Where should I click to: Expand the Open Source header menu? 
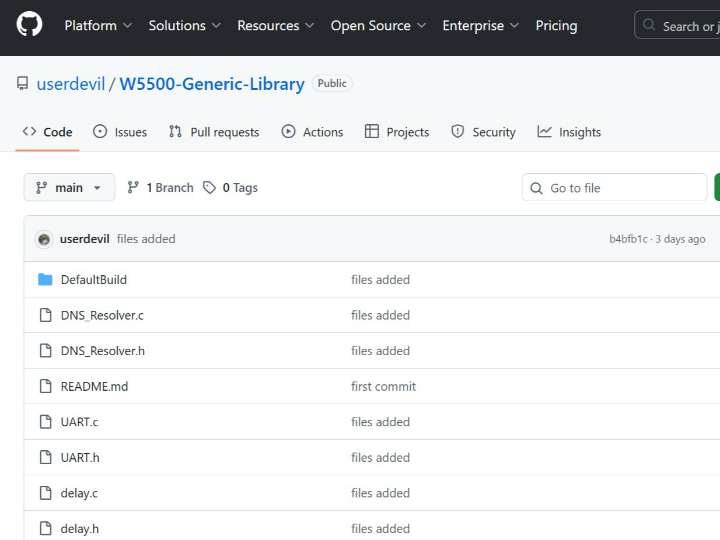coord(378,26)
